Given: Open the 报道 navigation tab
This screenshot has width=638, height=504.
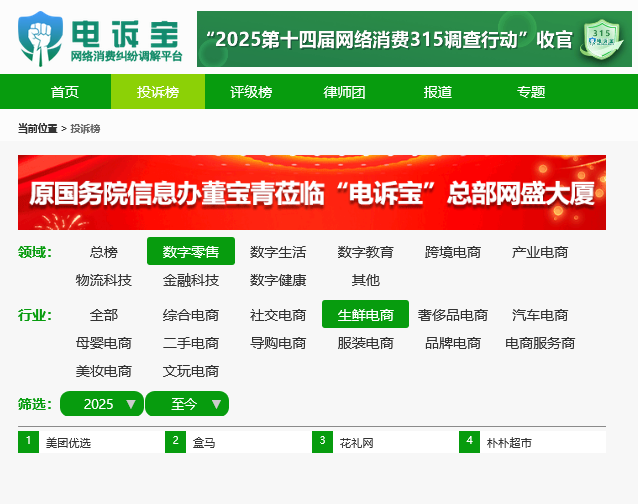Looking at the screenshot, I should (x=437, y=92).
